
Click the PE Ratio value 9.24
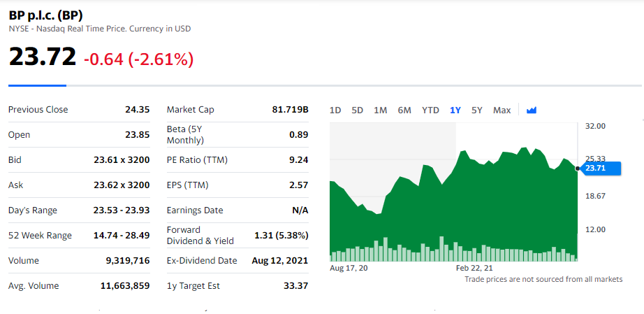pos(299,160)
